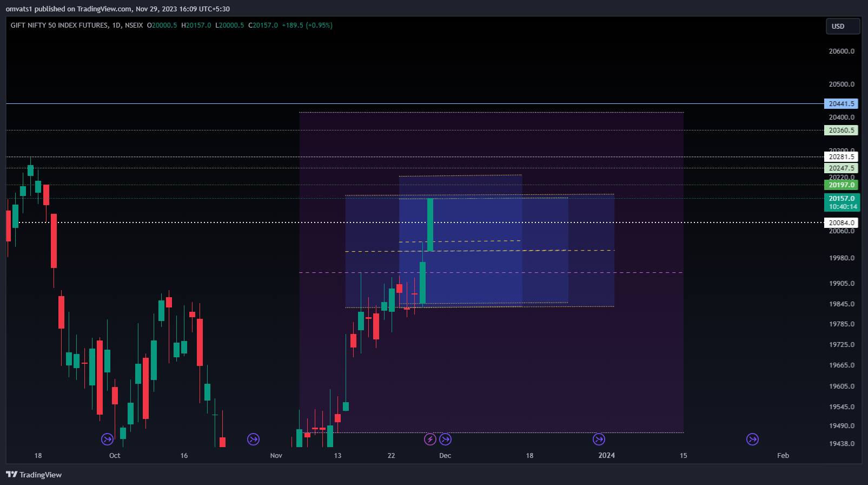Select the 20360.5 price line label
The width and height of the screenshot is (868, 485).
[x=842, y=130]
